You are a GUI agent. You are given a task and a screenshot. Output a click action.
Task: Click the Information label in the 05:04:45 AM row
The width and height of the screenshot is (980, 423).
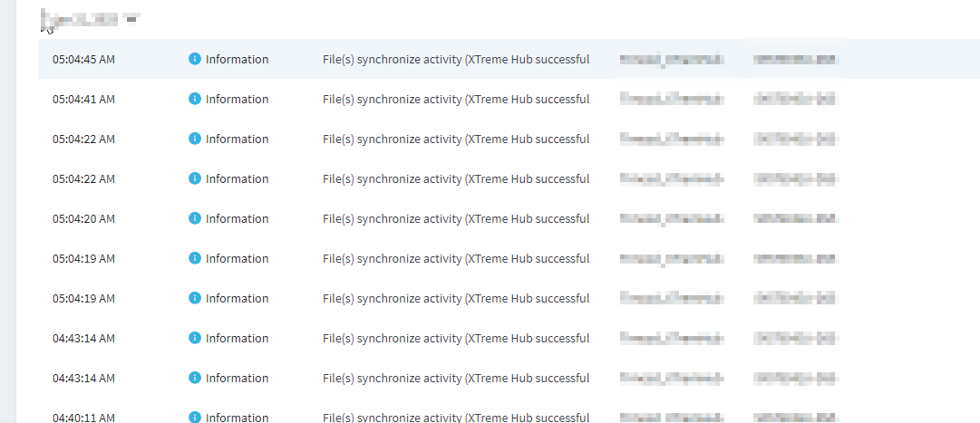(237, 60)
